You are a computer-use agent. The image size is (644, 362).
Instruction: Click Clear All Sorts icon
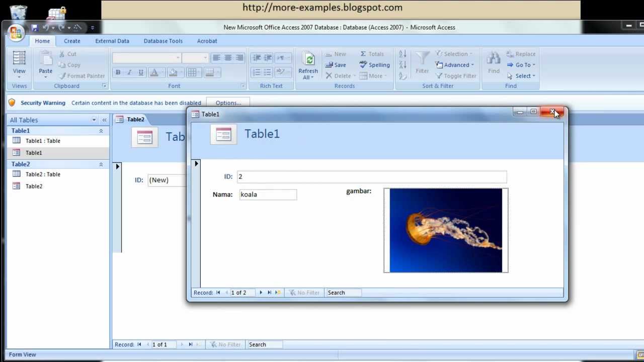pyautogui.click(x=403, y=76)
